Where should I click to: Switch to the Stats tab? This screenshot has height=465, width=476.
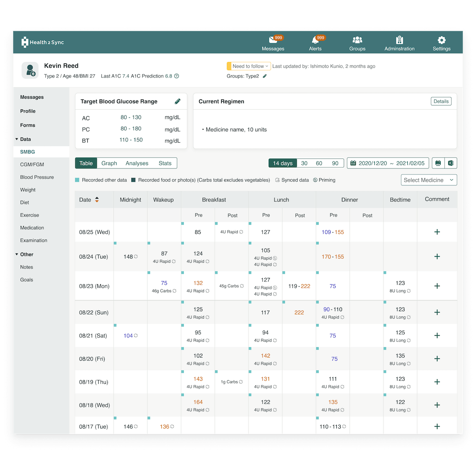pyautogui.click(x=165, y=163)
